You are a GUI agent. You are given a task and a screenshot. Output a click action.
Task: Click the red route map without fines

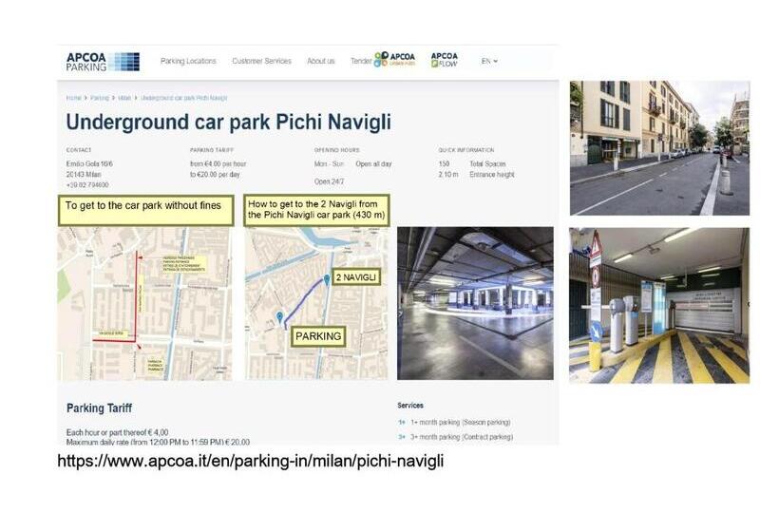144,303
